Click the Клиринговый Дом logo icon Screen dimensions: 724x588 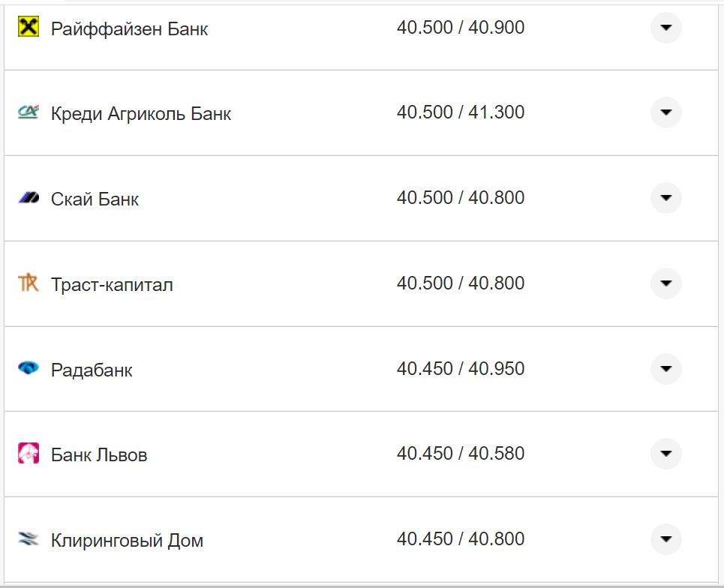point(28,537)
